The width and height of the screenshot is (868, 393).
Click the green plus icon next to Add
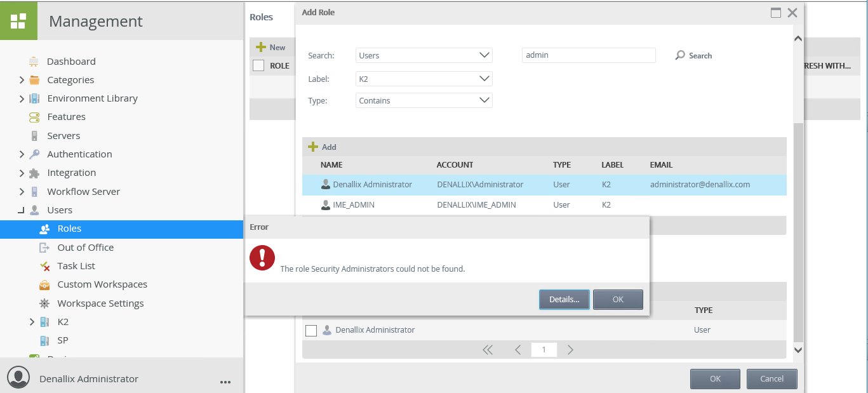(x=312, y=147)
